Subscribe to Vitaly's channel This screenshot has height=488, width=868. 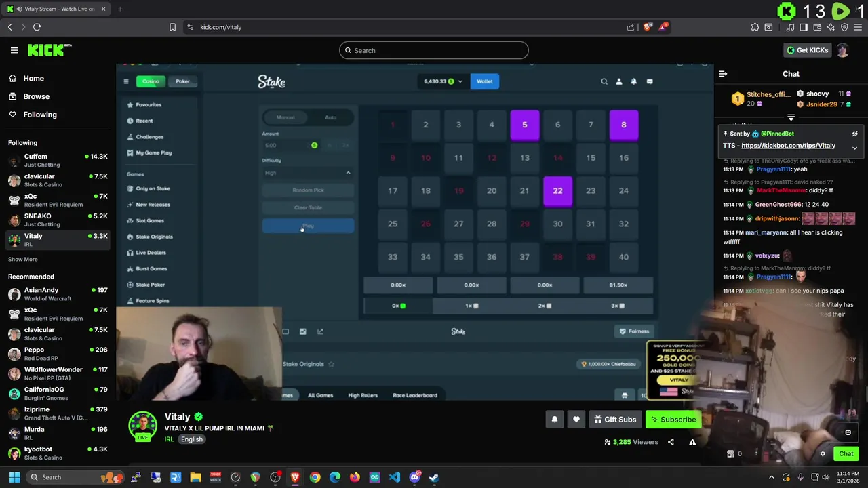(673, 420)
